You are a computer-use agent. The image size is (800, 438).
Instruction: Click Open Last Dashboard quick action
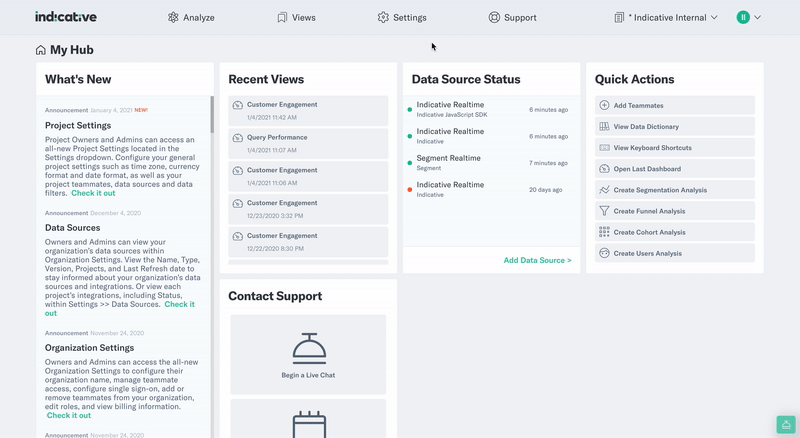(674, 168)
